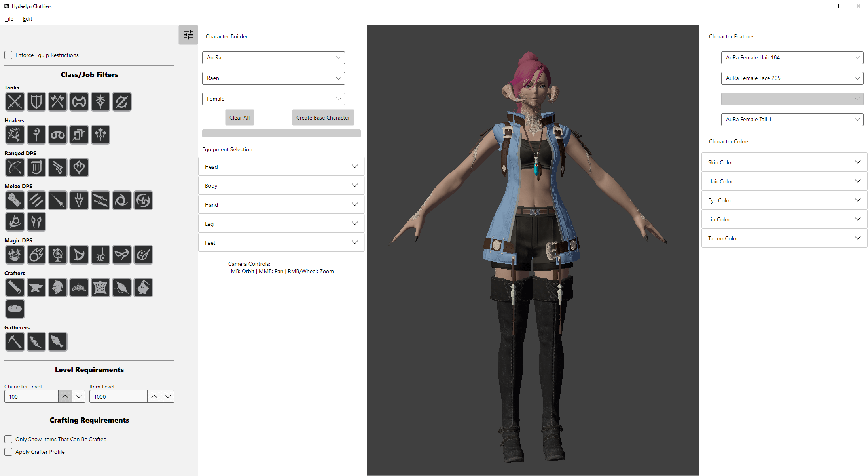Toggle the Lancer spear filter icon
The image size is (868, 476).
coord(58,200)
